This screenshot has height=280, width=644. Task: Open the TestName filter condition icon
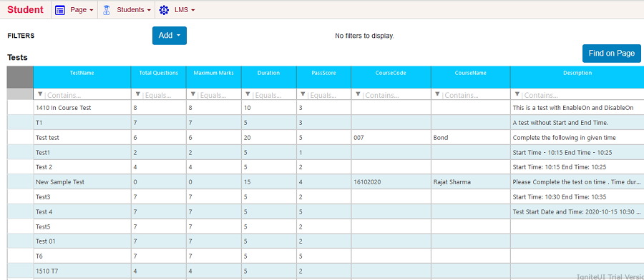[40, 94]
